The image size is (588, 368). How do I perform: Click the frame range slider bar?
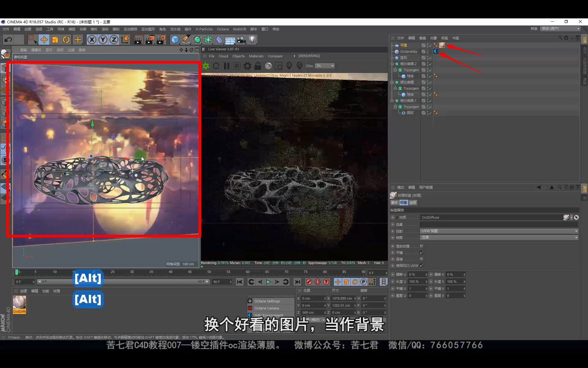point(123,282)
